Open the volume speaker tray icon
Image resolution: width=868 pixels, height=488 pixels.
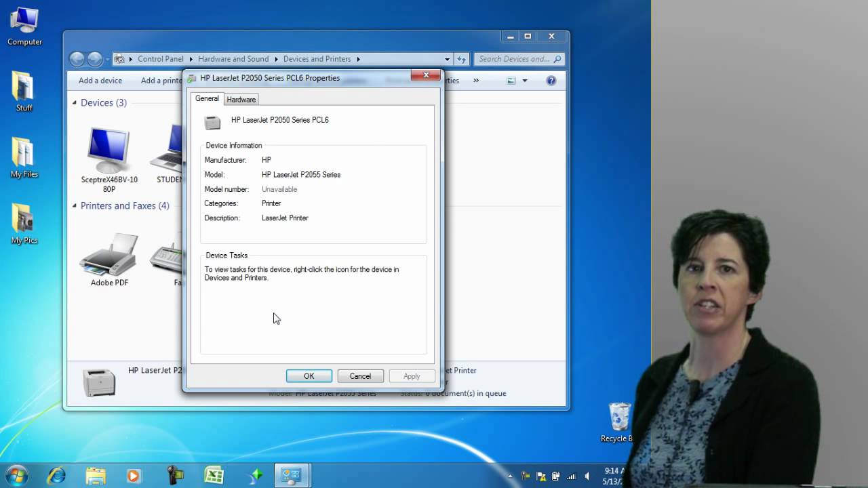pos(587,476)
